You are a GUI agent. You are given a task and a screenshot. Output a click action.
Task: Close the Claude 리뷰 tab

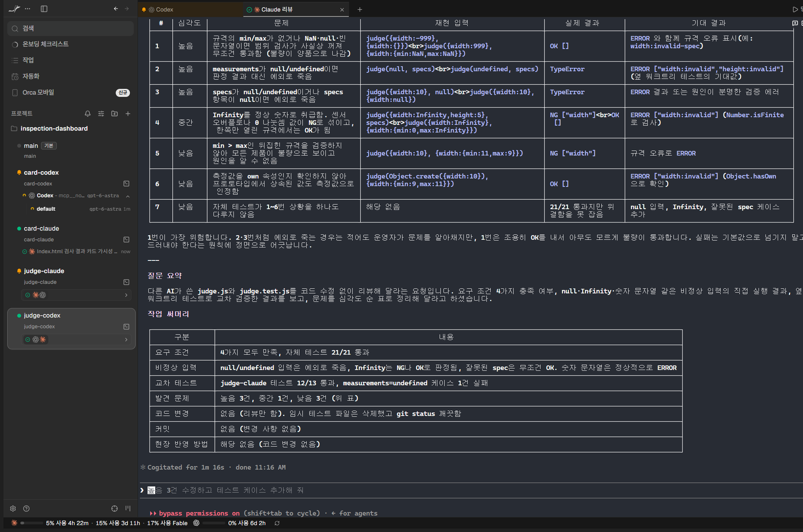click(x=342, y=9)
